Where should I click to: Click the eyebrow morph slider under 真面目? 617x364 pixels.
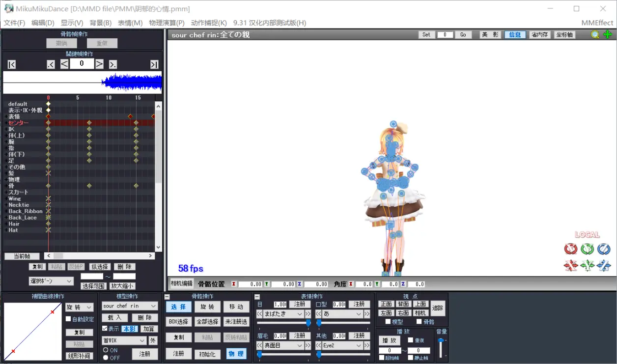[x=283, y=354]
